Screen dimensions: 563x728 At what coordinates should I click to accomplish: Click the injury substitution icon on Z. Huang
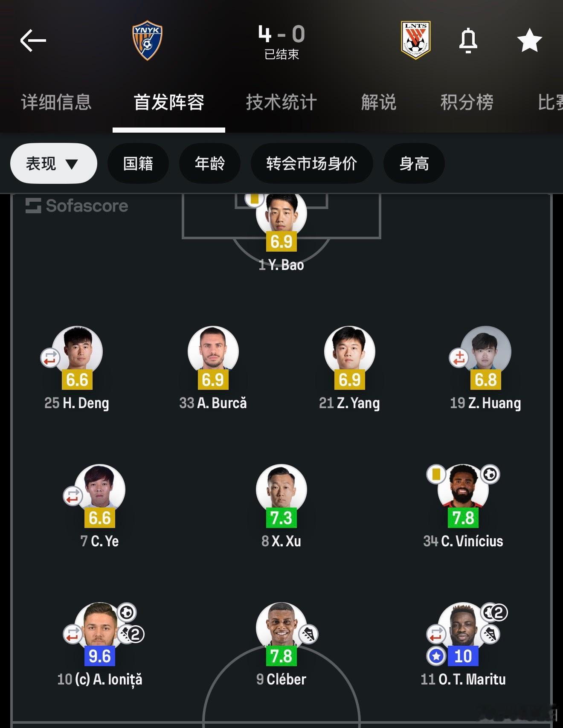coord(459,358)
